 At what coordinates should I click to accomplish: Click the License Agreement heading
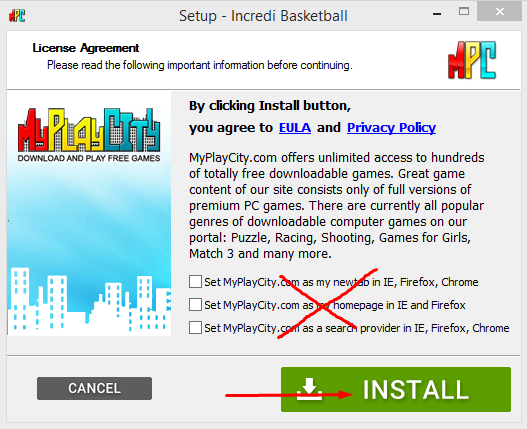tap(86, 48)
